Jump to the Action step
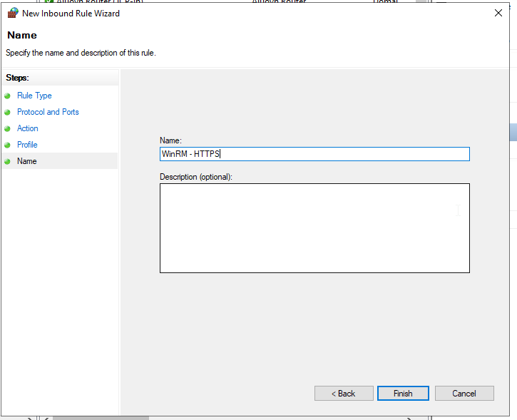517x420 pixels. click(x=28, y=128)
